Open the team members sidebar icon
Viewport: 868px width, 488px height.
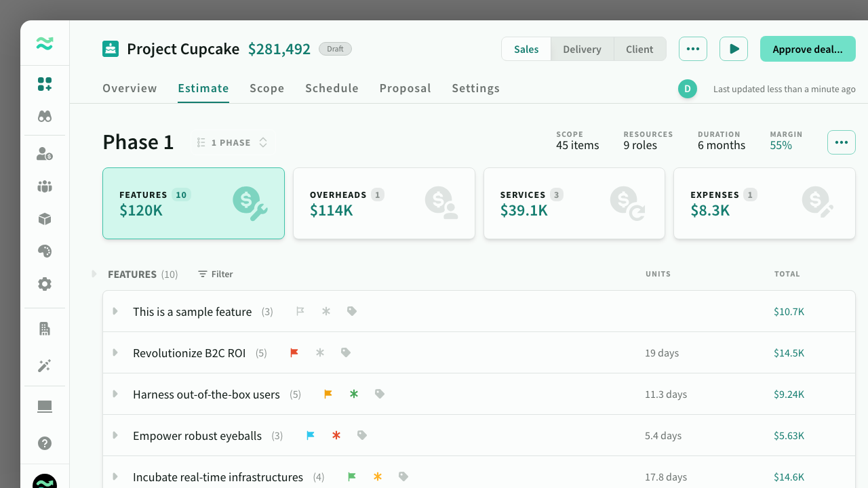pyautogui.click(x=44, y=186)
